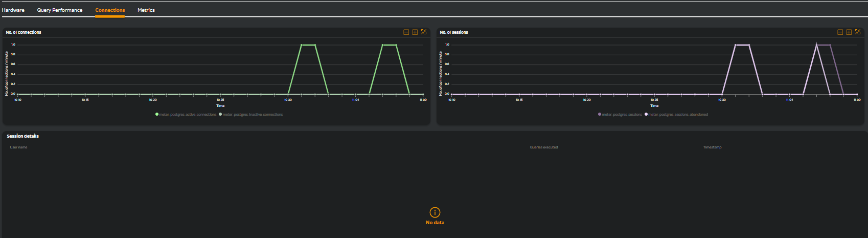This screenshot has width=868, height=238.
Task: Go to the Metrics tab
Action: (146, 10)
